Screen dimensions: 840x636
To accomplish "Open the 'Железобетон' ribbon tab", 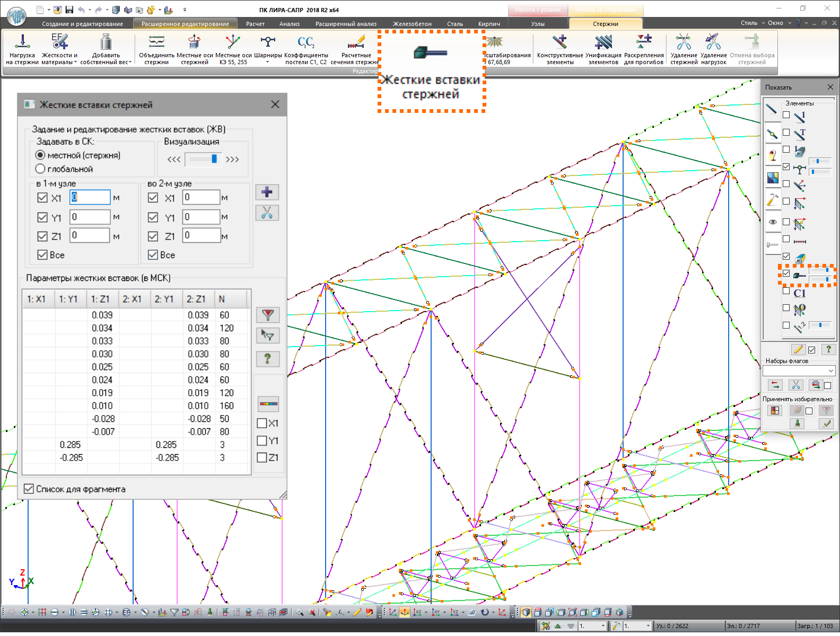I will (412, 24).
